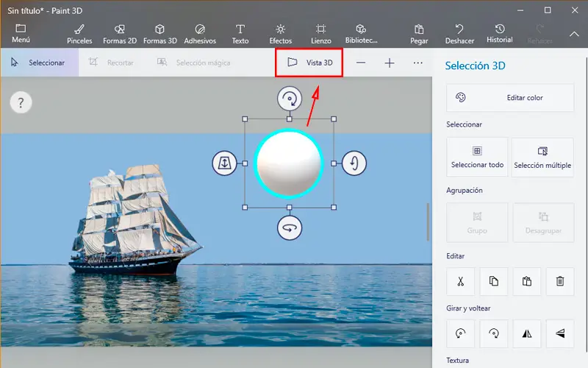Toggle Vista 3D view

(x=309, y=63)
